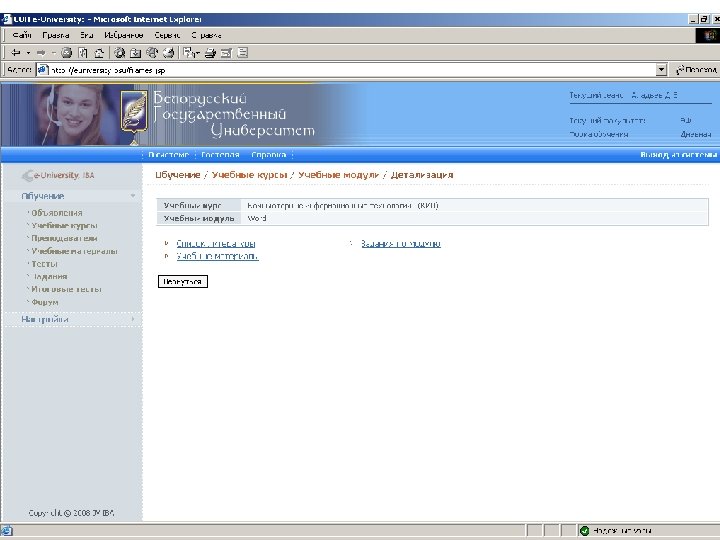This screenshot has width=720, height=540.
Task: Select Итоговые тесты in the sidebar
Action: (67, 289)
